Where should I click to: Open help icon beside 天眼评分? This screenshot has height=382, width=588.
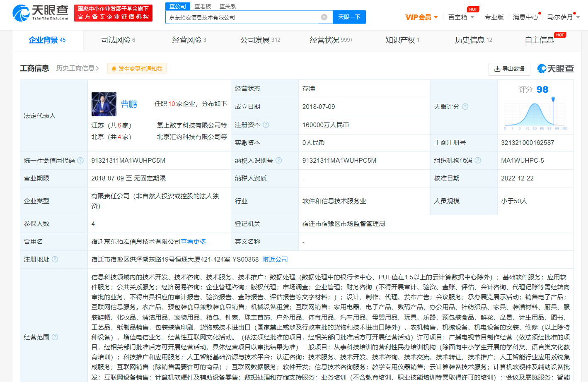click(465, 106)
